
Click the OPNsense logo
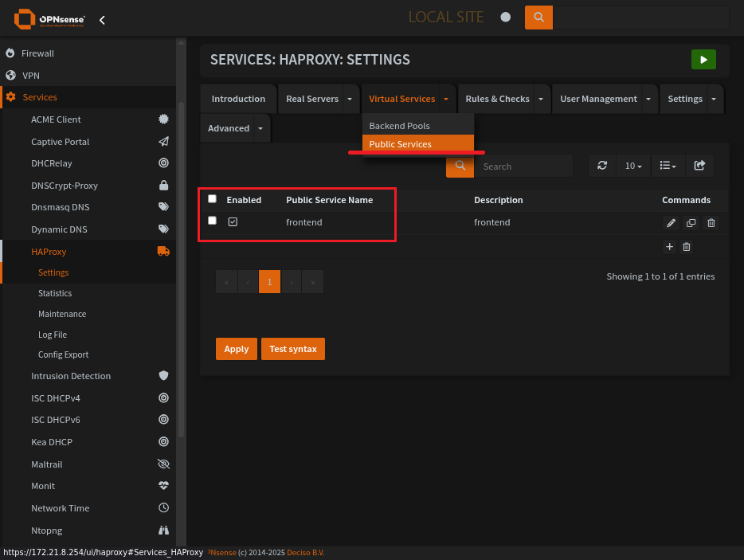click(49, 19)
